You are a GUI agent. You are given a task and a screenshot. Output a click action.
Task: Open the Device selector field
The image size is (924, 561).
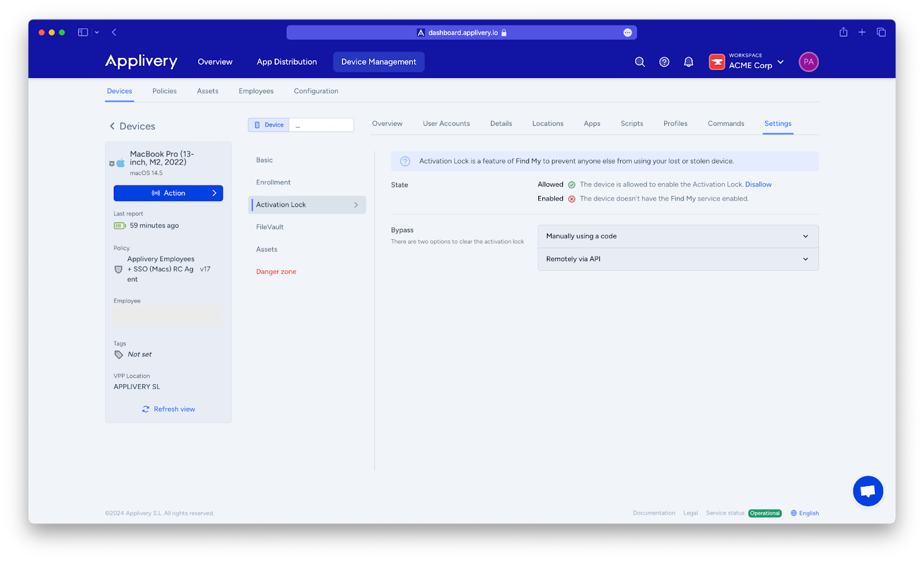[301, 125]
